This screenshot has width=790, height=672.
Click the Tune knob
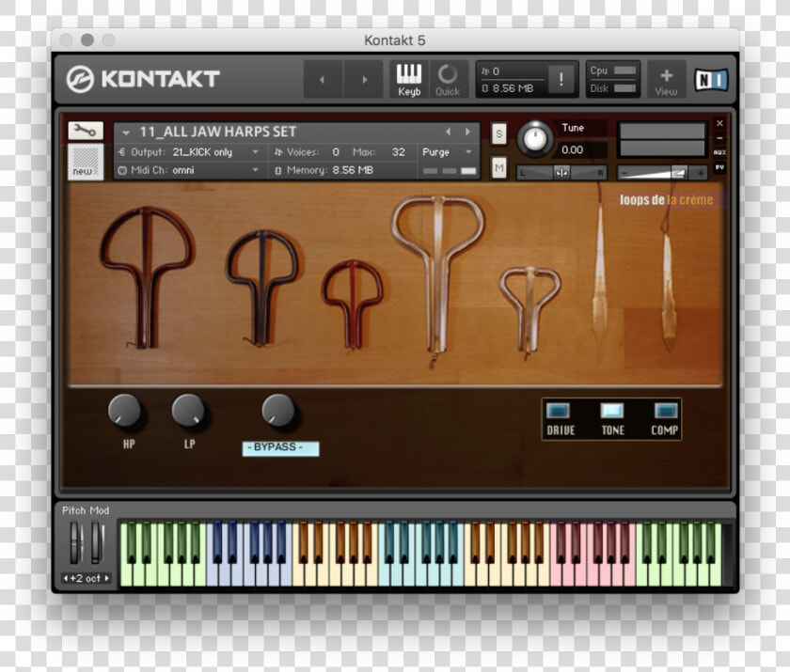(535, 138)
